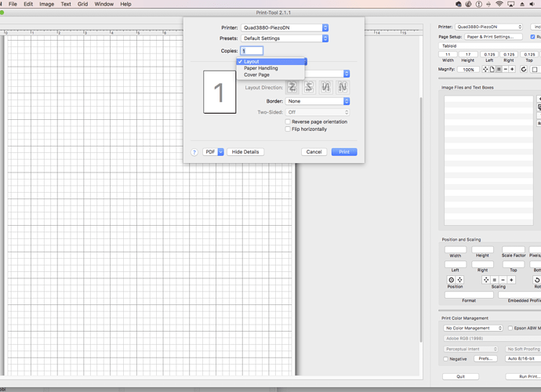Click the Copies input field

click(x=252, y=51)
